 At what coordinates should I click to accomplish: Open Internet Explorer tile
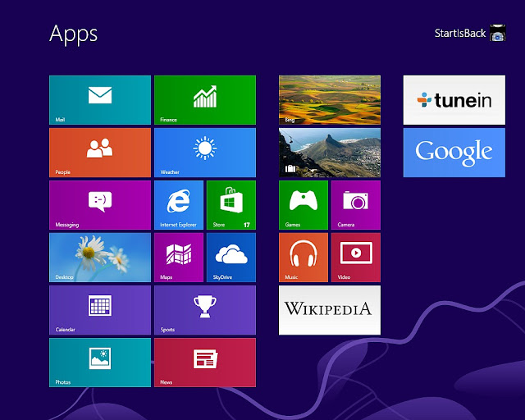point(179,205)
